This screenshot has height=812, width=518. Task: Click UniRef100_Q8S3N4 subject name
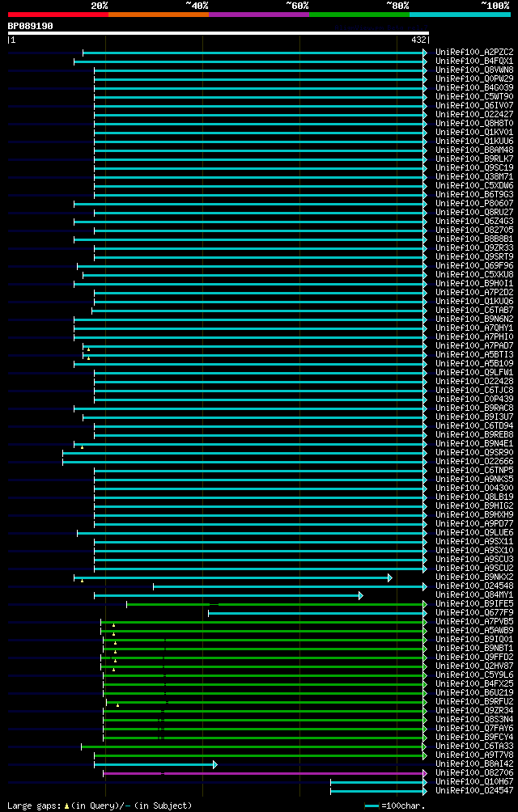(x=474, y=720)
